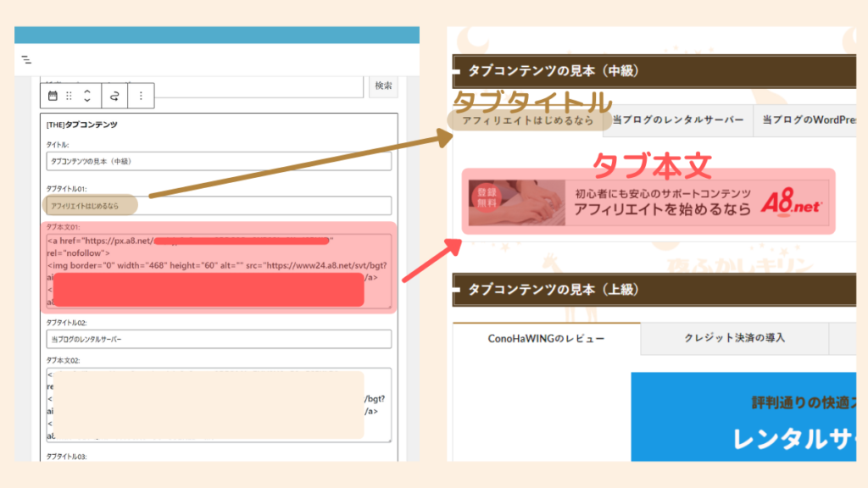Click the タブ本文02 textarea
Viewport: 868px width, 488px height.
tap(219, 405)
